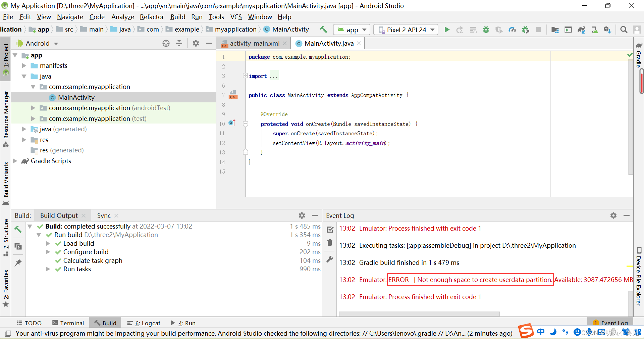Open the SDK Manager icon

[607, 30]
